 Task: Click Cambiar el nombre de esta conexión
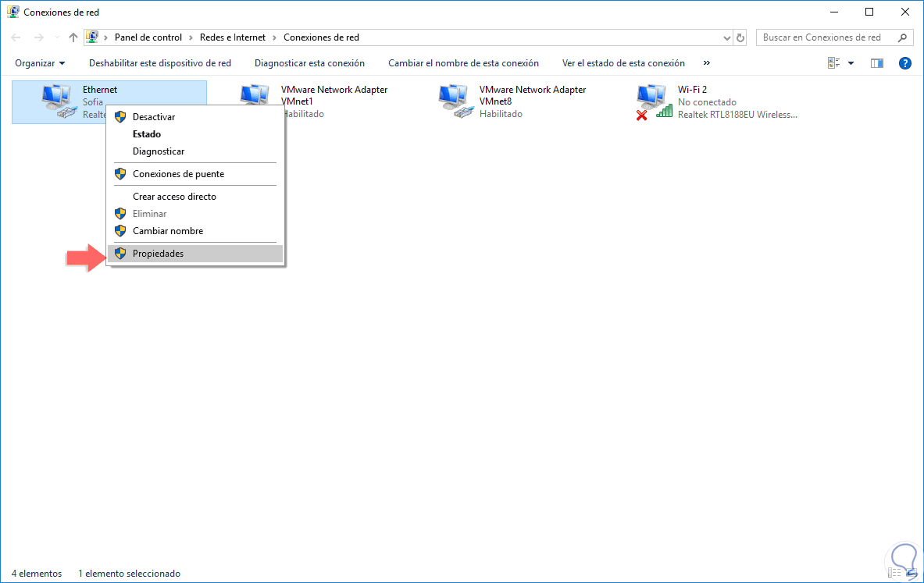pos(463,63)
